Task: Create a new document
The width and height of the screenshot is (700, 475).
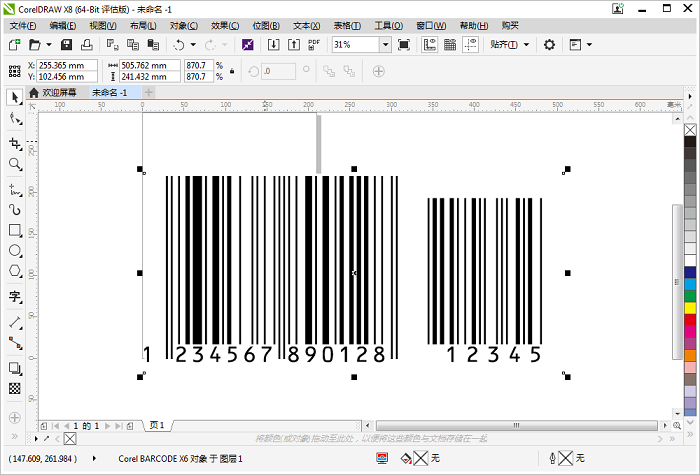Action: pyautogui.click(x=14, y=45)
